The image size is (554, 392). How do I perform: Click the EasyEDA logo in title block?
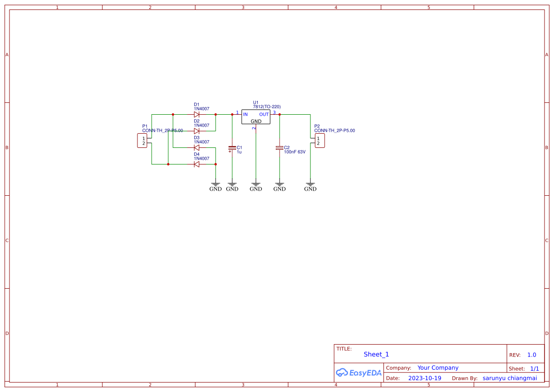point(359,373)
